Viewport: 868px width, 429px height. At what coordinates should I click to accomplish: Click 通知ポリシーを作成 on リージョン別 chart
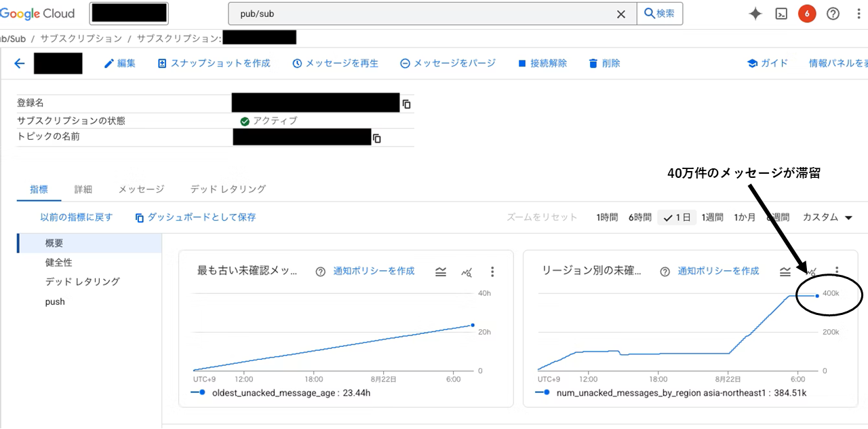click(718, 271)
